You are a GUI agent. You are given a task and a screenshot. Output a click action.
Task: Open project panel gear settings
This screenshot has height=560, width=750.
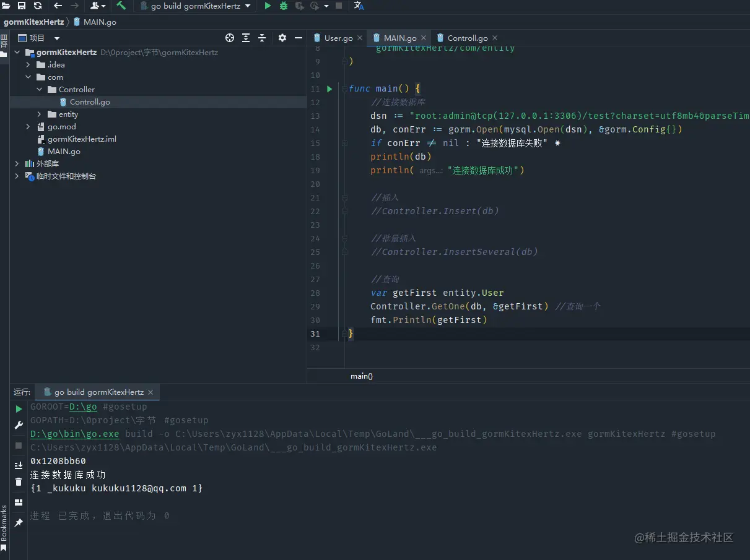[282, 38]
